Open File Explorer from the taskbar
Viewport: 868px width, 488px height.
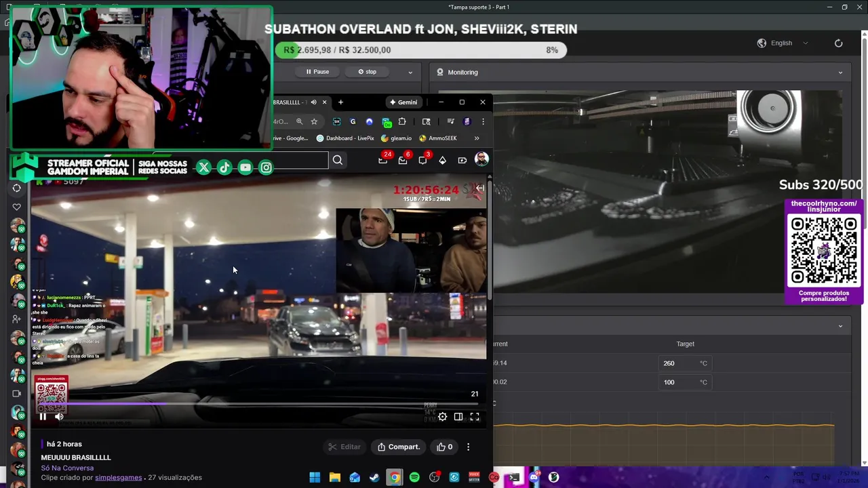pyautogui.click(x=334, y=477)
